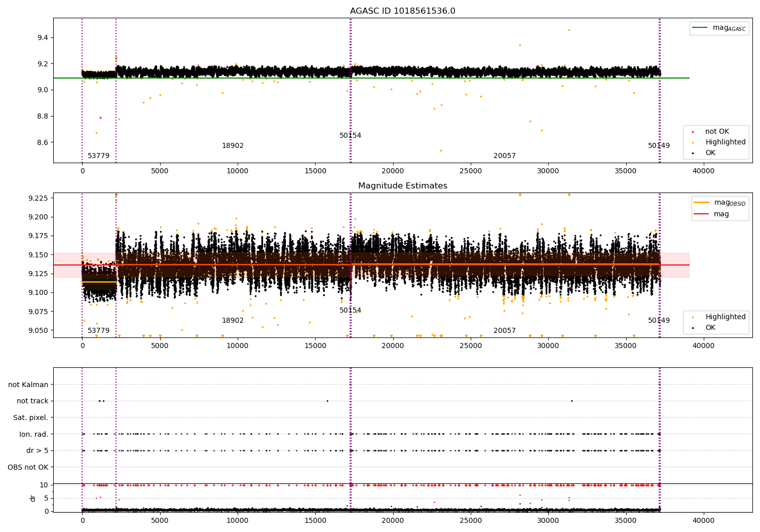Image resolution: width=760 pixels, height=532 pixels.
Task: Click obsid label 18902 in Magnitude Estimates plot
Action: pos(233,321)
